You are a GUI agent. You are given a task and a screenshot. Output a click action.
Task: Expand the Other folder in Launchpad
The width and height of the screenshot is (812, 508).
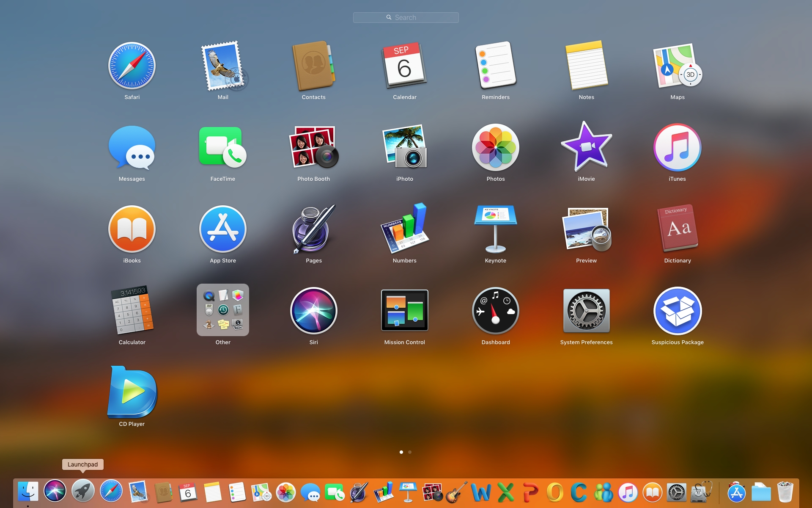pyautogui.click(x=223, y=310)
